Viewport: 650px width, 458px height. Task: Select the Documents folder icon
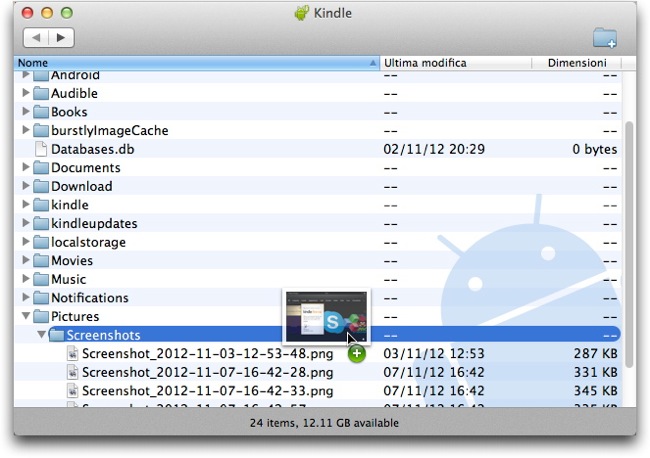click(41, 167)
